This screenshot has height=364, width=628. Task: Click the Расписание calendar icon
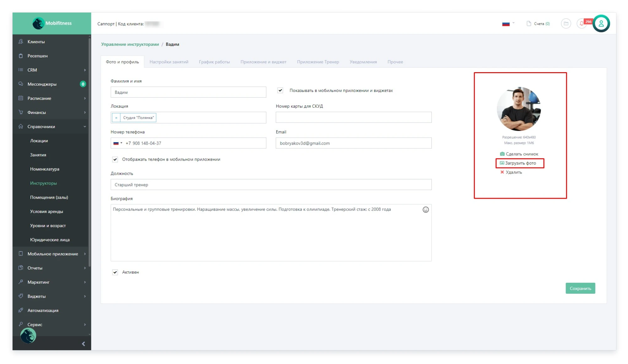coord(21,98)
